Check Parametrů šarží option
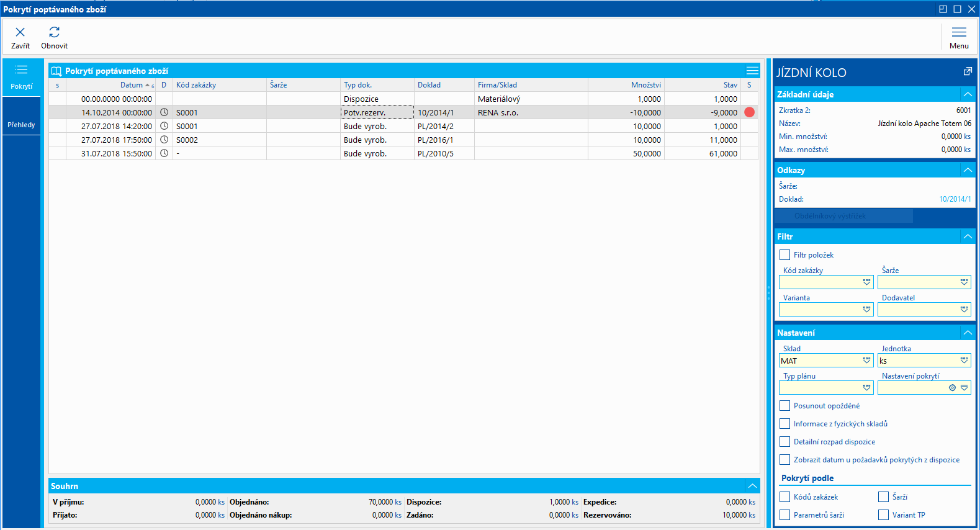Viewport: 980px width, 530px height. [x=785, y=515]
